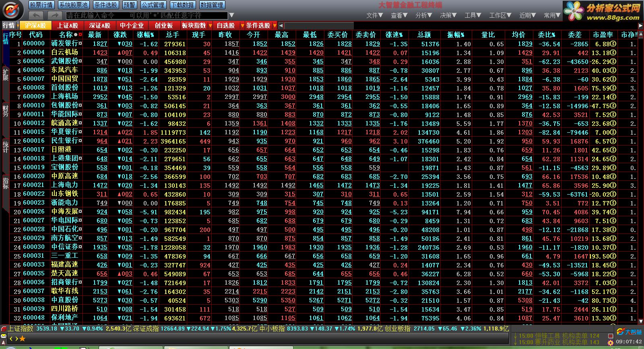Click the 条件选股 top toolbar button
This screenshot has width=644, height=349.
[x=105, y=5]
